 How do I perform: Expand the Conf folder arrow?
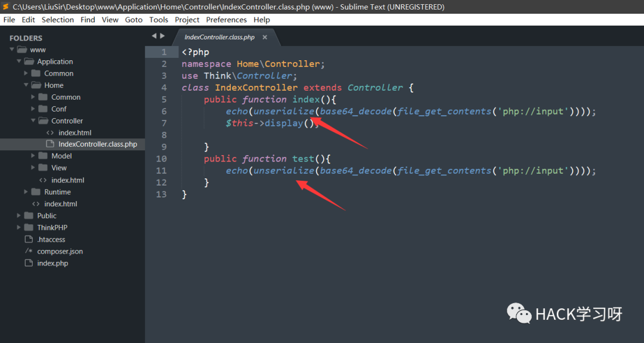pyautogui.click(x=33, y=109)
